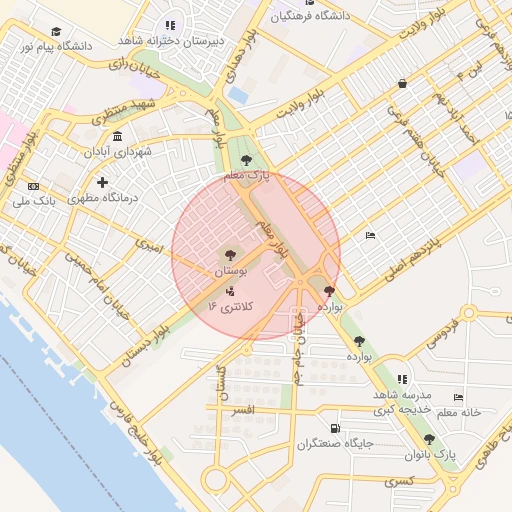Screen dimensions: 512x512
Task: Click the restaurant icon above دبیرستان دخترانه شاهد
Action: pyautogui.click(x=171, y=25)
